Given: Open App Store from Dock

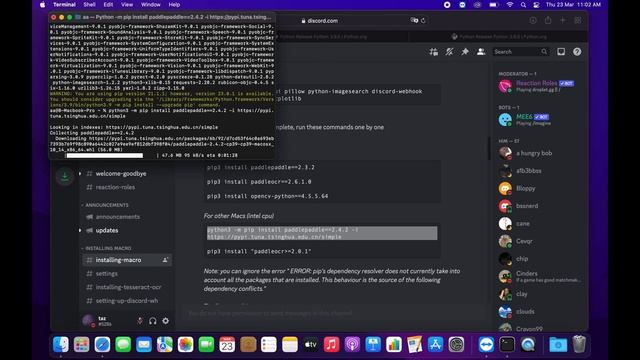Looking at the screenshot, I should pyautogui.click(x=436, y=344).
